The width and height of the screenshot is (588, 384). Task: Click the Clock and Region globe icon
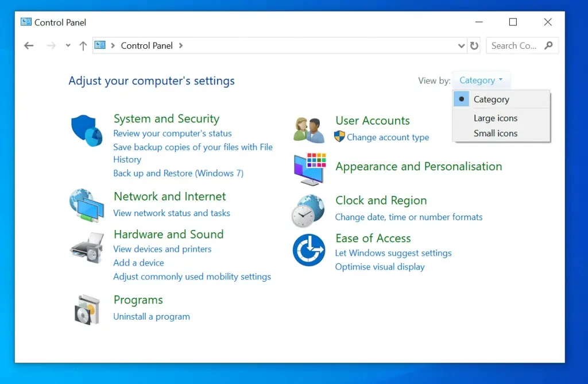coord(308,210)
